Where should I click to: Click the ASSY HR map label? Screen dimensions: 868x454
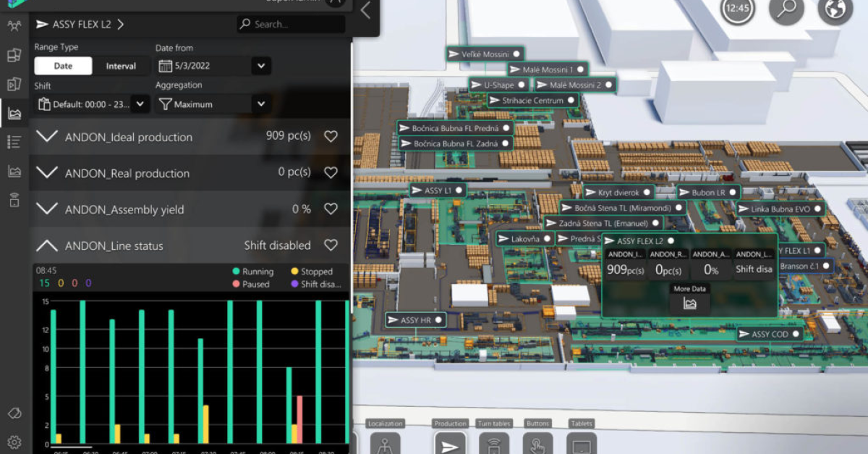click(414, 319)
